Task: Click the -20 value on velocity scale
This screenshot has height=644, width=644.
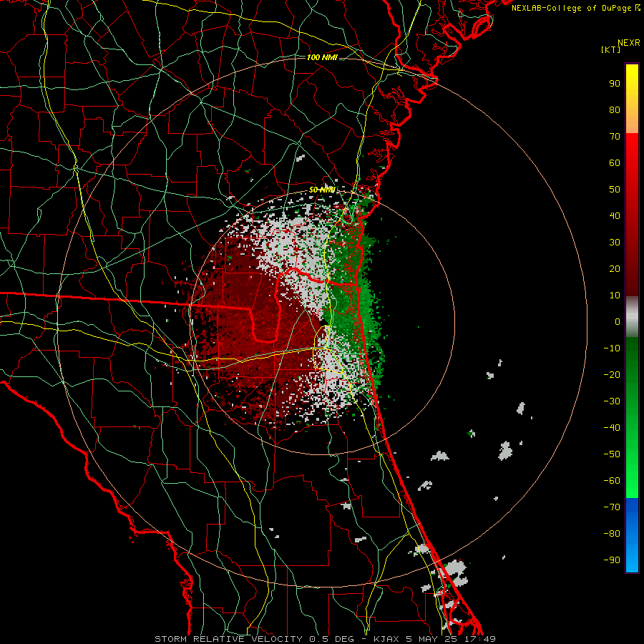Action: pos(612,374)
